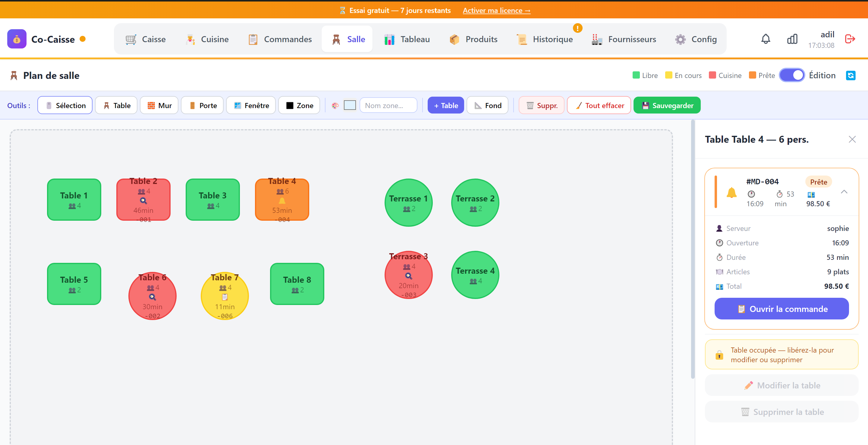Screen dimensions: 868x445
Task: Select the Mur wall tool
Action: (x=159, y=105)
